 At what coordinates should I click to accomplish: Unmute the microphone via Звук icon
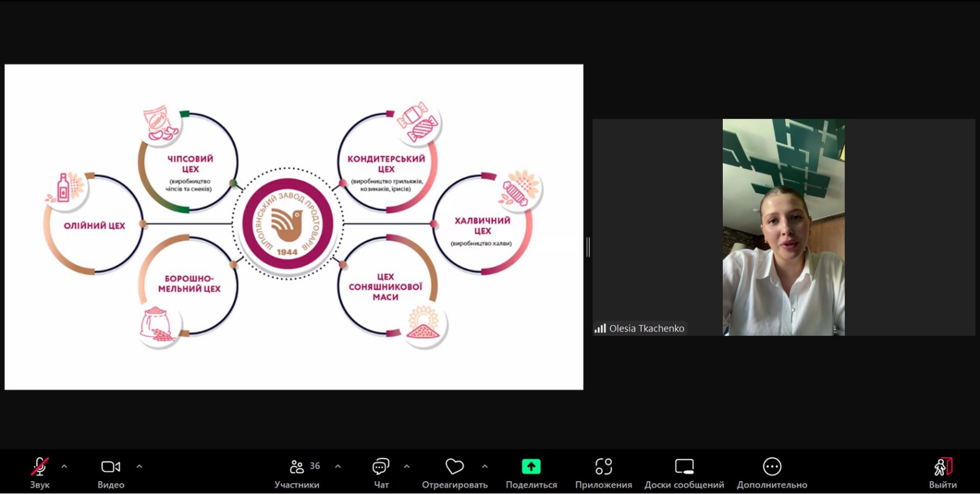coord(39,467)
